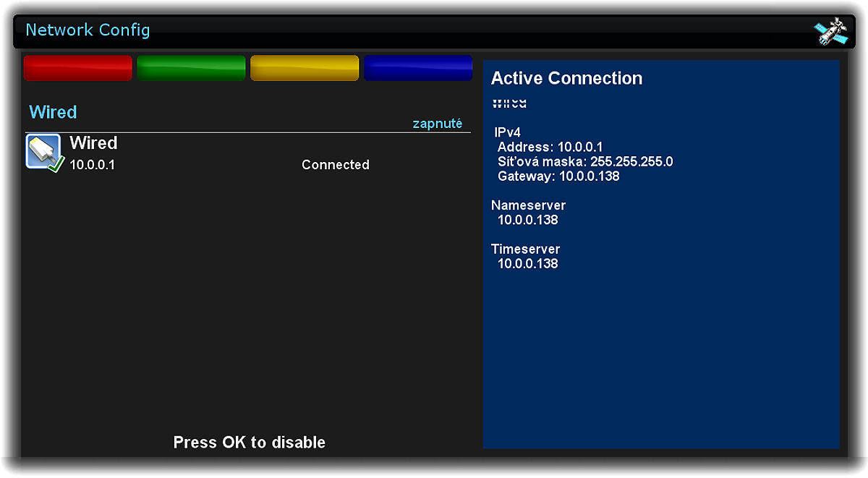Click the Address 10.0.0.1 line
The width and height of the screenshot is (868, 478).
[x=550, y=147]
